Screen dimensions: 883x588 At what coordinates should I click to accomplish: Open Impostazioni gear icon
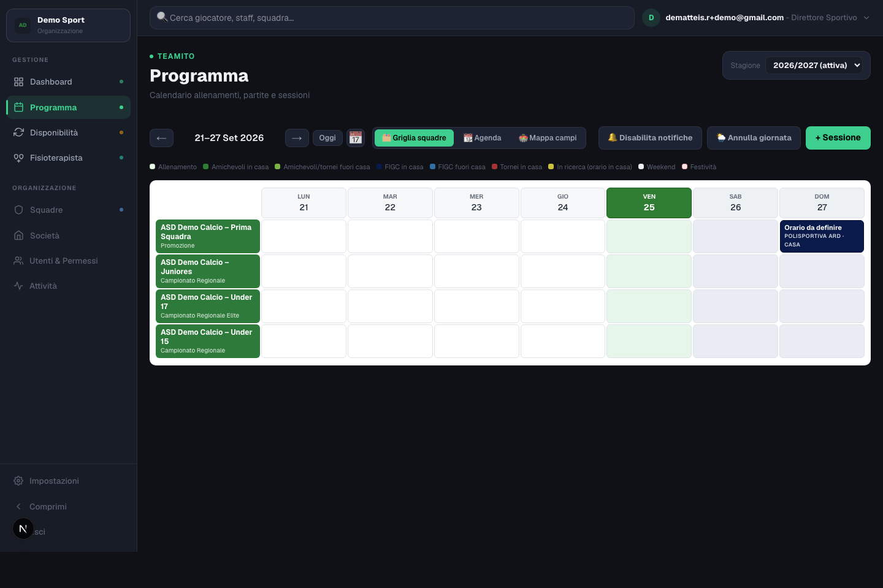click(x=18, y=481)
